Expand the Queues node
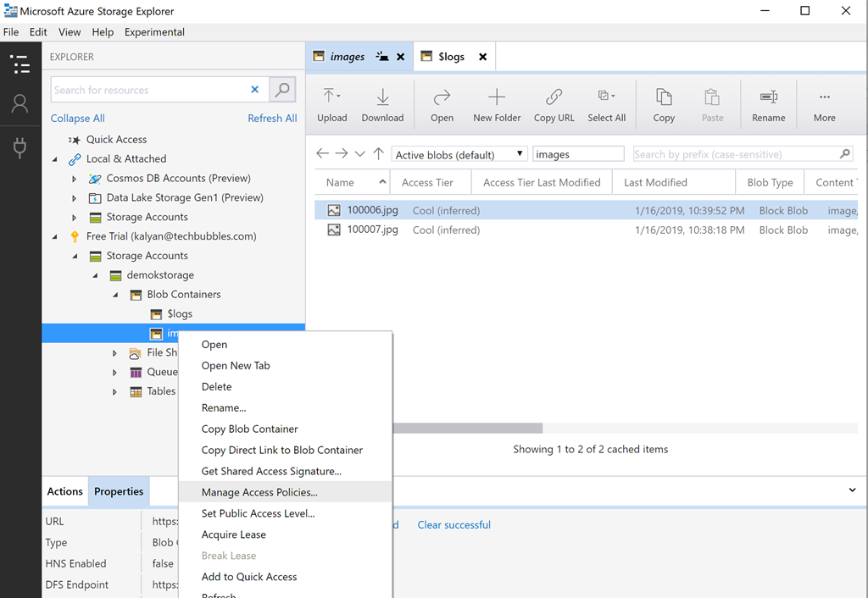 click(x=114, y=373)
